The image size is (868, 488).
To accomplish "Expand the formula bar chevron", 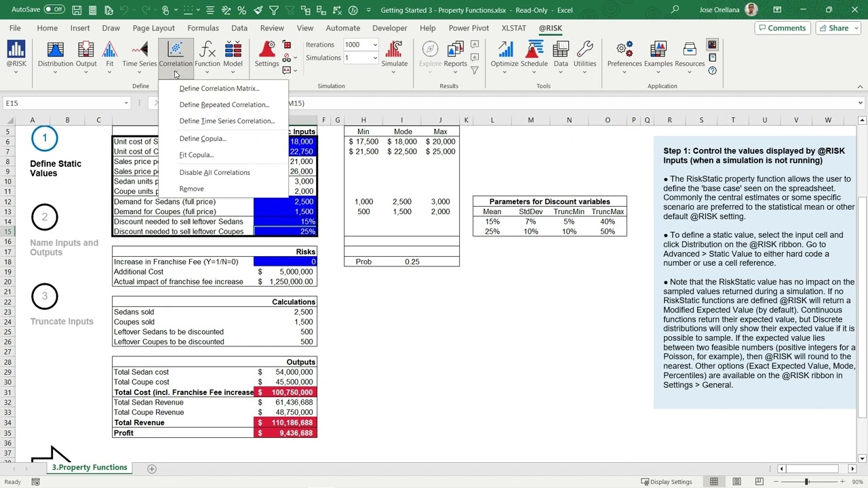I will point(861,103).
